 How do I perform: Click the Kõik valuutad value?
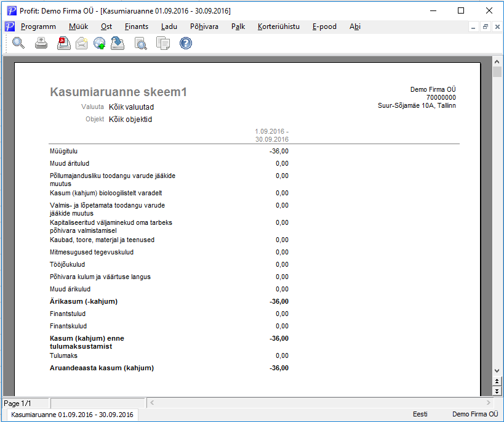click(131, 107)
